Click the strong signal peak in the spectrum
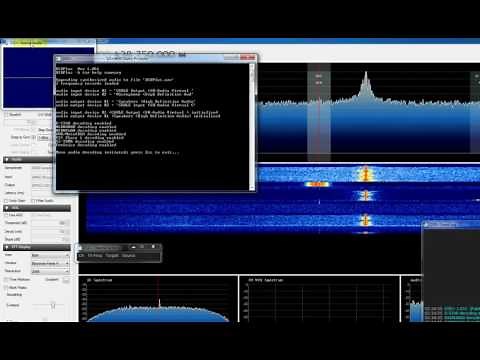Image resolution: width=480 pixels, height=360 pixels. coord(366,85)
